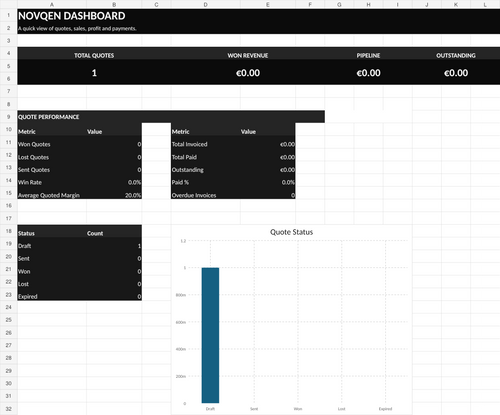This screenshot has width=500, height=415.
Task: Select the "Win Rate" metric label
Action: [30, 182]
